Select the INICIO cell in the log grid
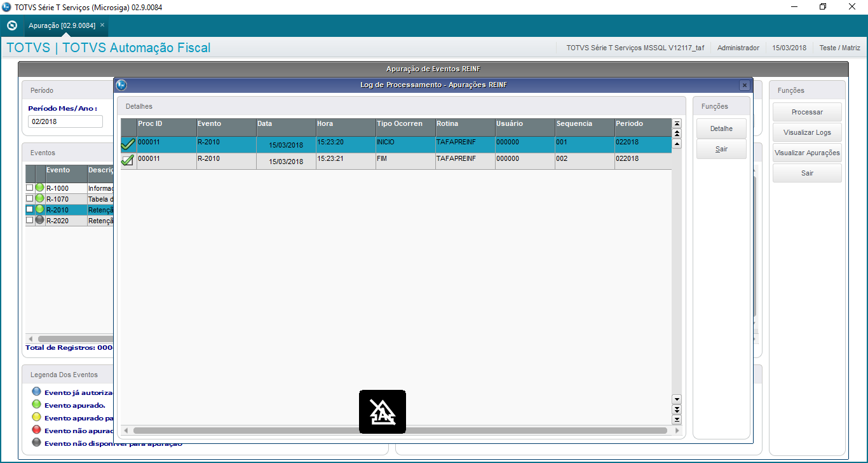The width and height of the screenshot is (868, 463). 405,144
